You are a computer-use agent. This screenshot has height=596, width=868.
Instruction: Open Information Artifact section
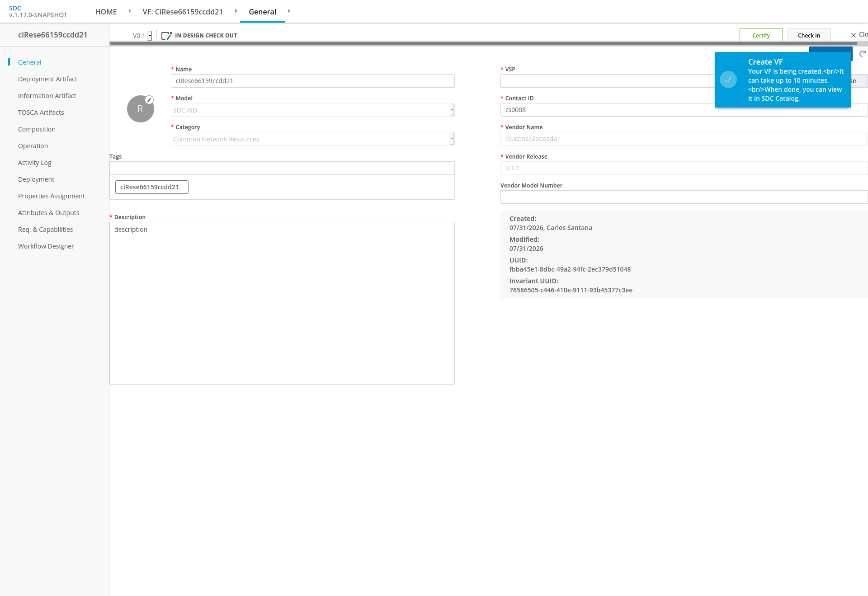coord(47,96)
